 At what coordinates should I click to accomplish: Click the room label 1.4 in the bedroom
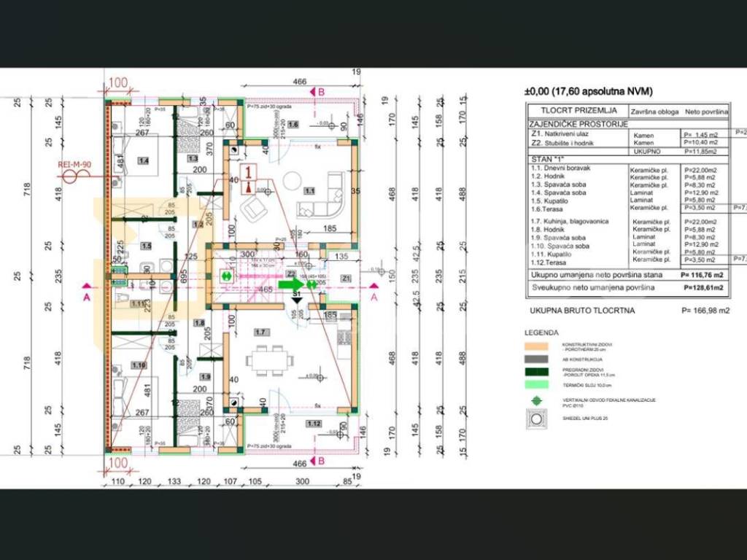click(143, 159)
